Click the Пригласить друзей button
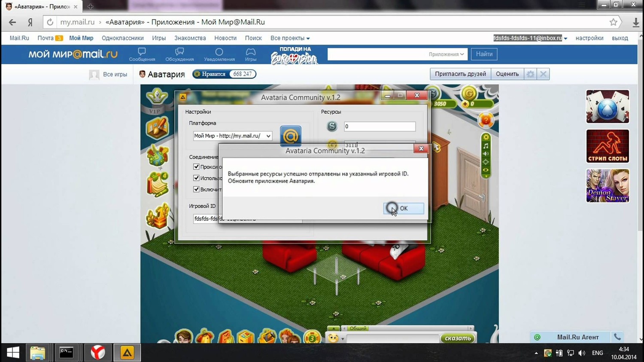This screenshot has width=644, height=362. click(x=460, y=74)
